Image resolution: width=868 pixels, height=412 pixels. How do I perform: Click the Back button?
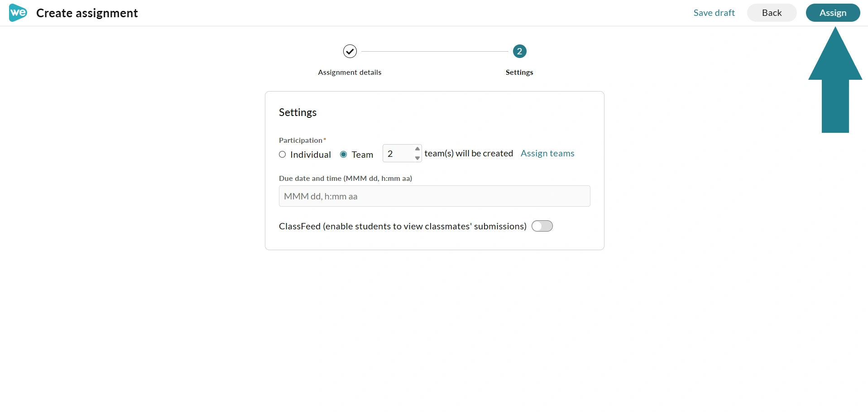pyautogui.click(x=772, y=13)
